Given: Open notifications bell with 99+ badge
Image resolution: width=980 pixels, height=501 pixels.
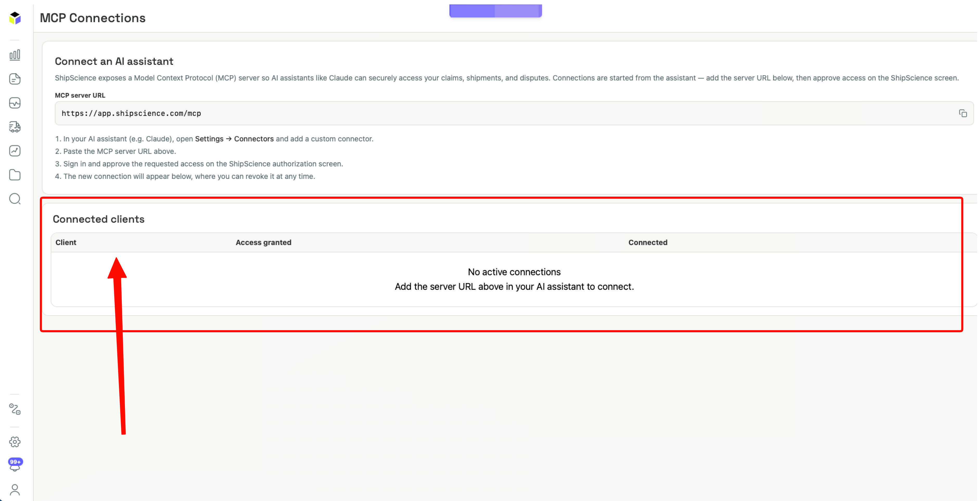Looking at the screenshot, I should [x=15, y=465].
